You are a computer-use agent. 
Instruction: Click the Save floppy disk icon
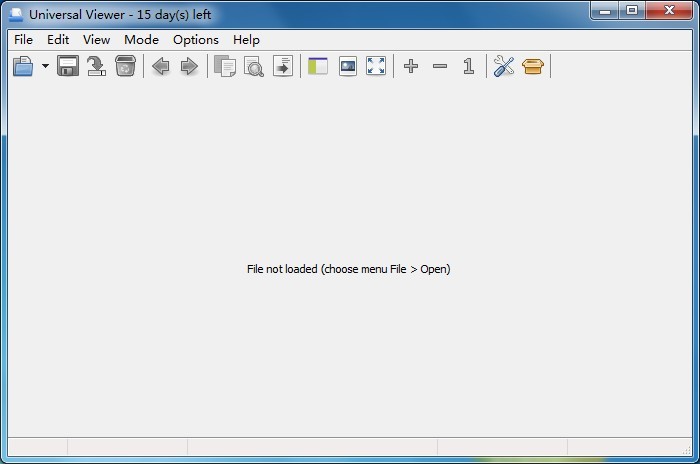point(68,67)
